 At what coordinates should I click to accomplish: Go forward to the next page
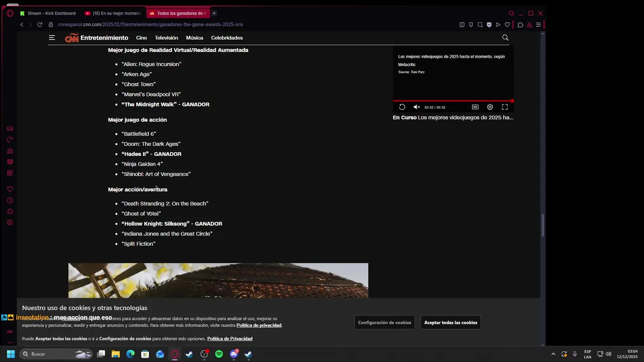[x=30, y=25]
